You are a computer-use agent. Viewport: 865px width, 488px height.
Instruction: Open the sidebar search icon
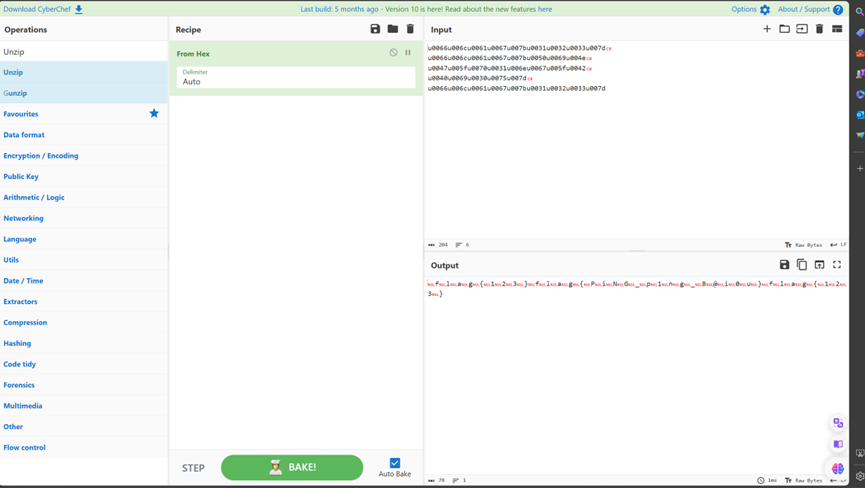coord(860,12)
